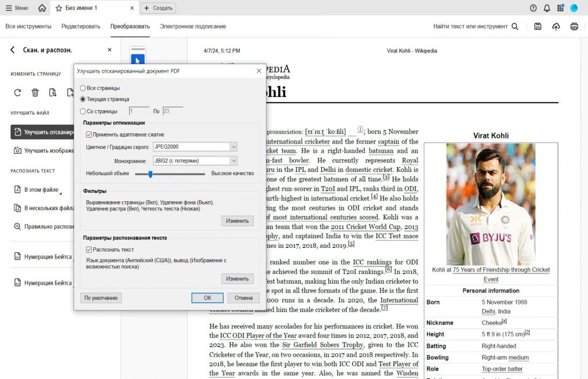This screenshot has width=588, height=379.
Task: Click the rotate page icon
Action: [17, 92]
